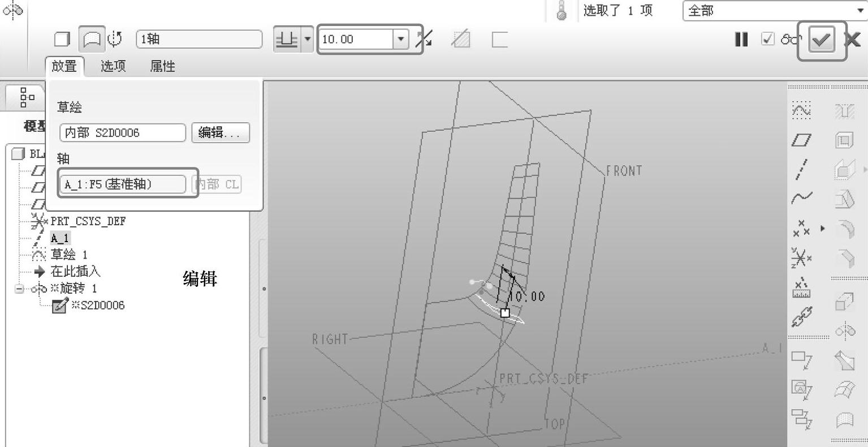The width and height of the screenshot is (868, 447).
Task: Open the angle value dropdown list
Action: click(401, 39)
